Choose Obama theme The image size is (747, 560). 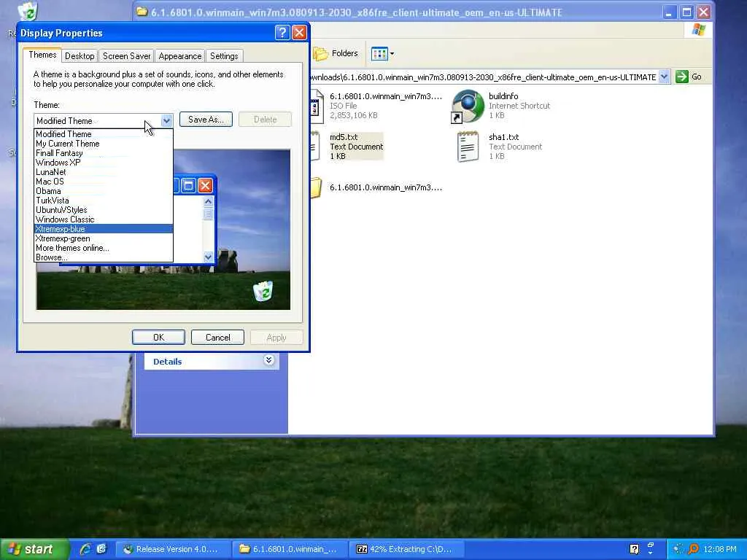104,191
